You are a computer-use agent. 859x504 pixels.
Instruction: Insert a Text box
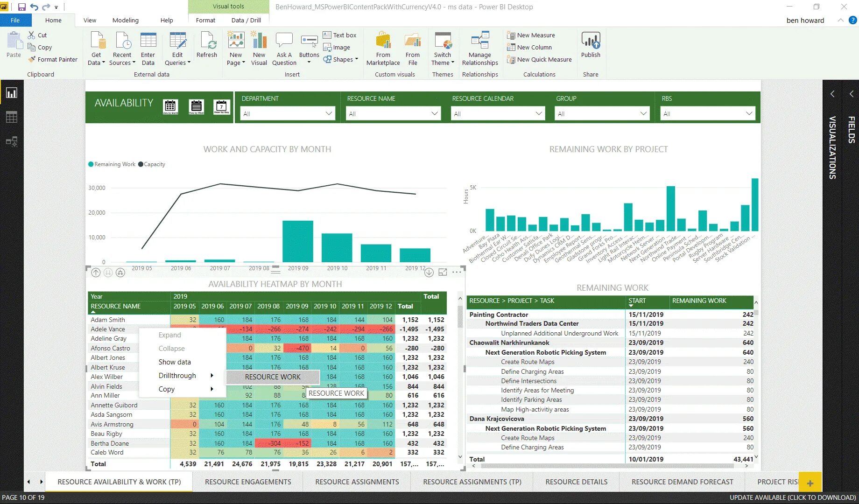click(339, 35)
